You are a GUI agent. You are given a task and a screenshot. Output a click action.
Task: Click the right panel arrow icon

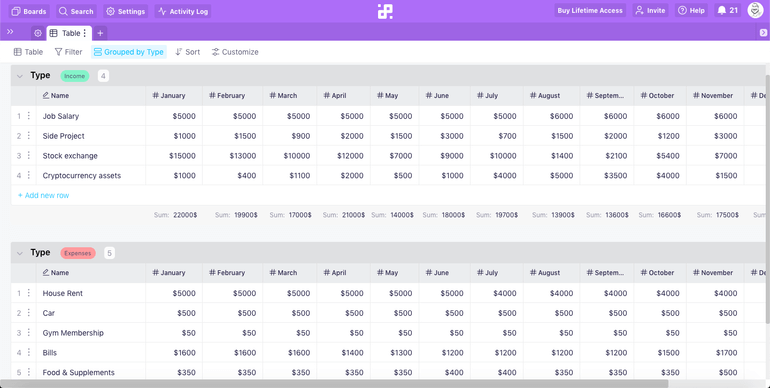pos(763,32)
